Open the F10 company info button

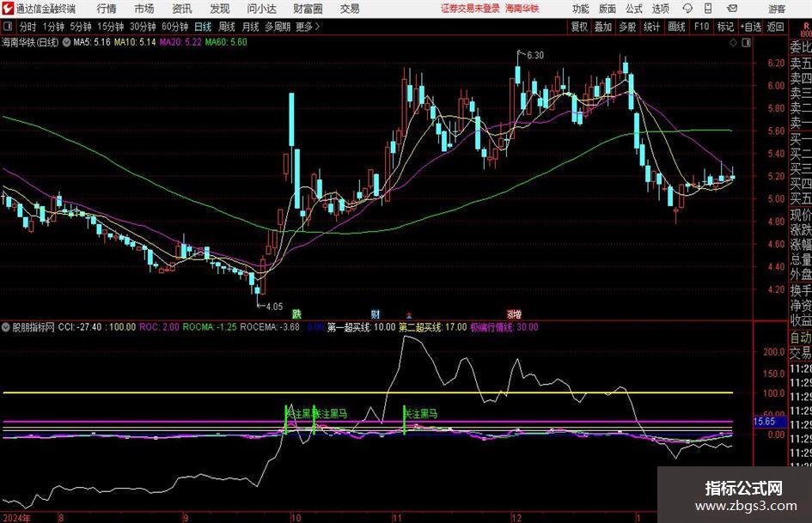(x=701, y=27)
